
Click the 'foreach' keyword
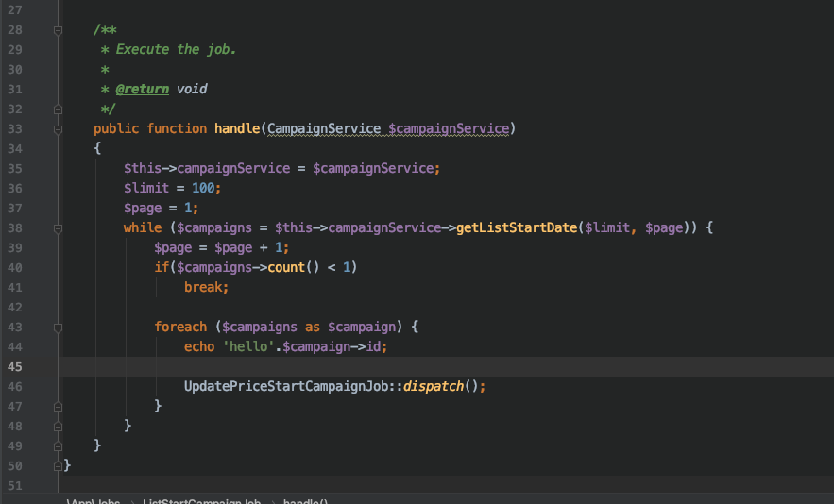180,327
